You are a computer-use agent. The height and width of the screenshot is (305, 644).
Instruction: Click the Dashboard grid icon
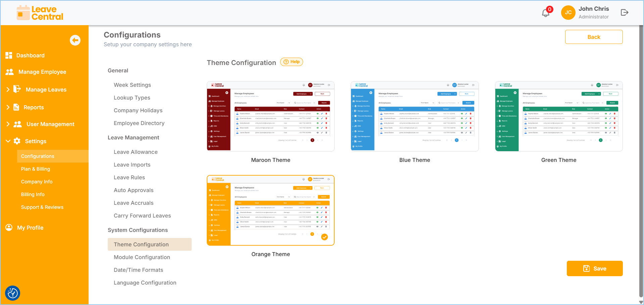(9, 55)
